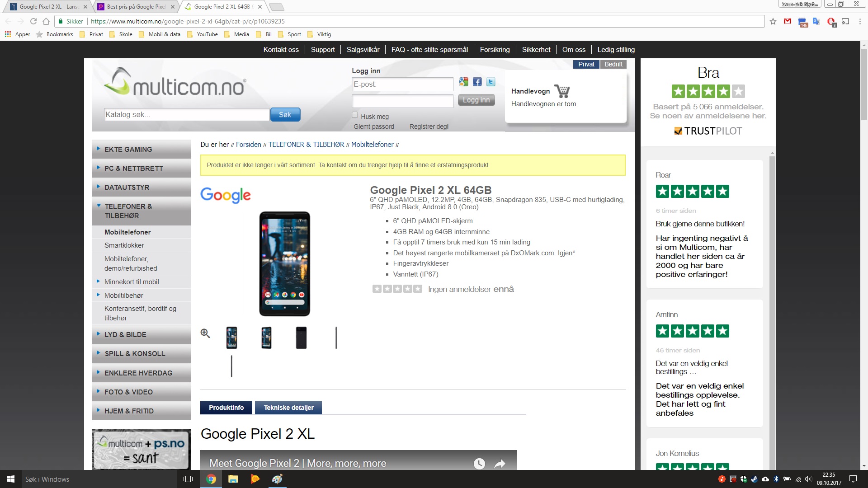Sign in with Facebook icon
The image size is (868, 488).
coord(477,82)
